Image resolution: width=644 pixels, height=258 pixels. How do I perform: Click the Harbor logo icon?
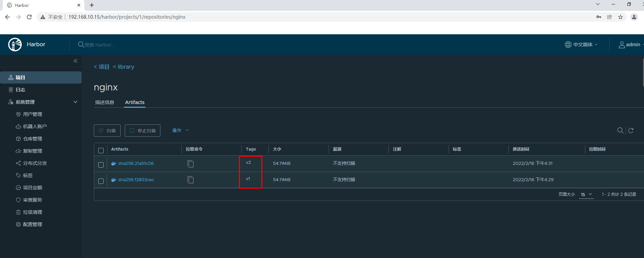15,45
